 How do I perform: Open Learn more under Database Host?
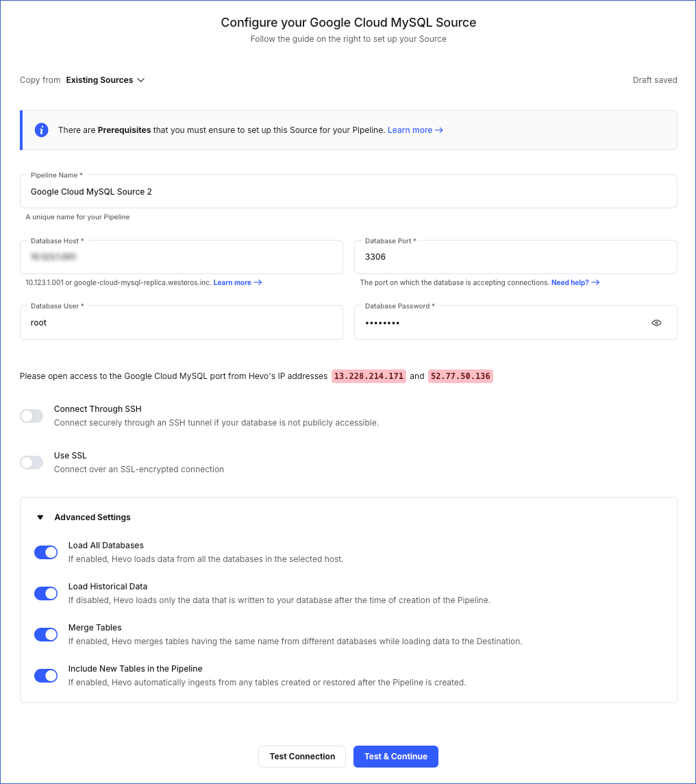click(234, 282)
